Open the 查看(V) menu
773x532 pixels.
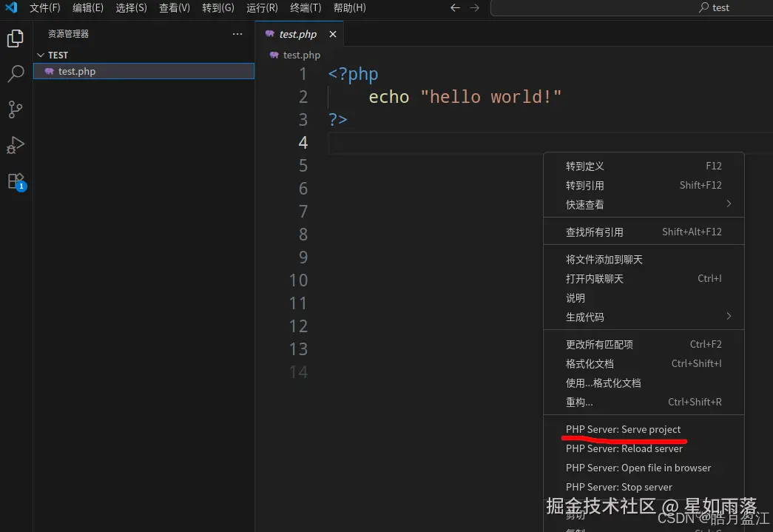click(x=175, y=7)
